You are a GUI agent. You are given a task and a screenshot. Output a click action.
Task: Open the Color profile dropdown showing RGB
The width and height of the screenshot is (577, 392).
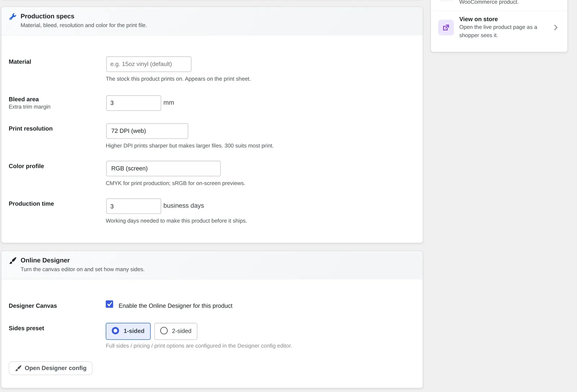click(163, 168)
